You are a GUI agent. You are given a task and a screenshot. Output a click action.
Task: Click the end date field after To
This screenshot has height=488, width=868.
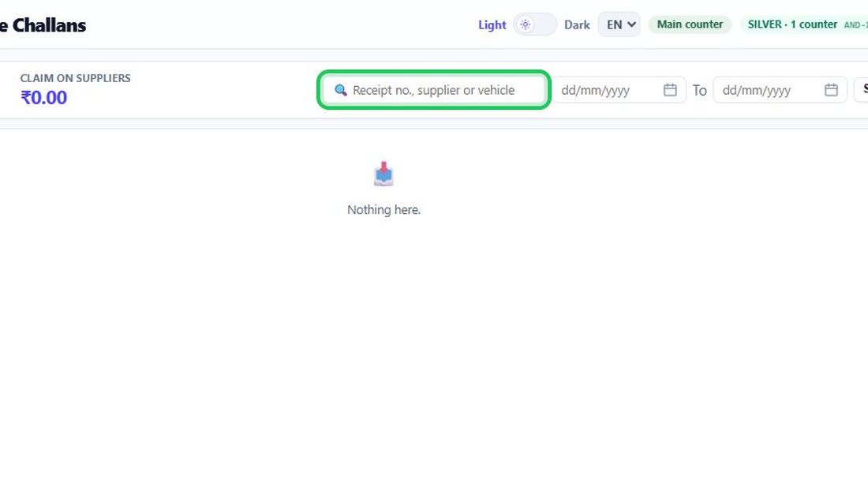point(780,90)
